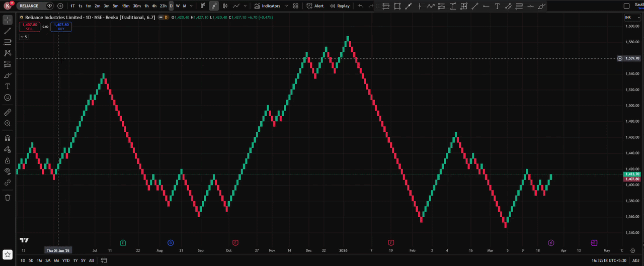Screen dimensions: 644x266
Task: Open the Indicators dialog
Action: 267,6
